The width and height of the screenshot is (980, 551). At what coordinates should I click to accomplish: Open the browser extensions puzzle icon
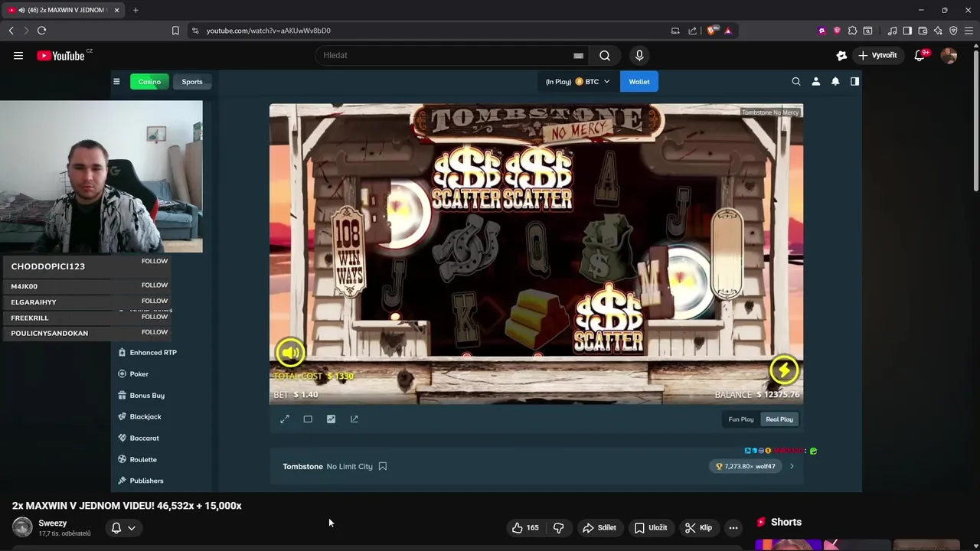pyautogui.click(x=852, y=31)
